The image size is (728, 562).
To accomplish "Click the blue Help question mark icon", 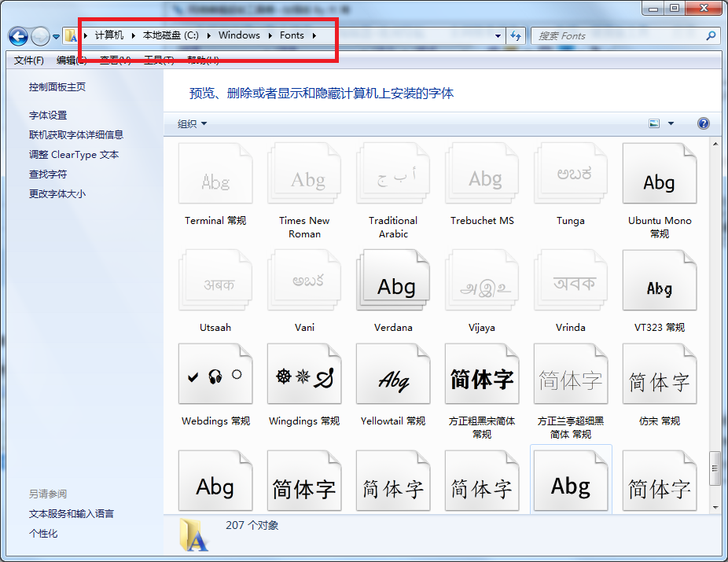I will click(x=704, y=123).
